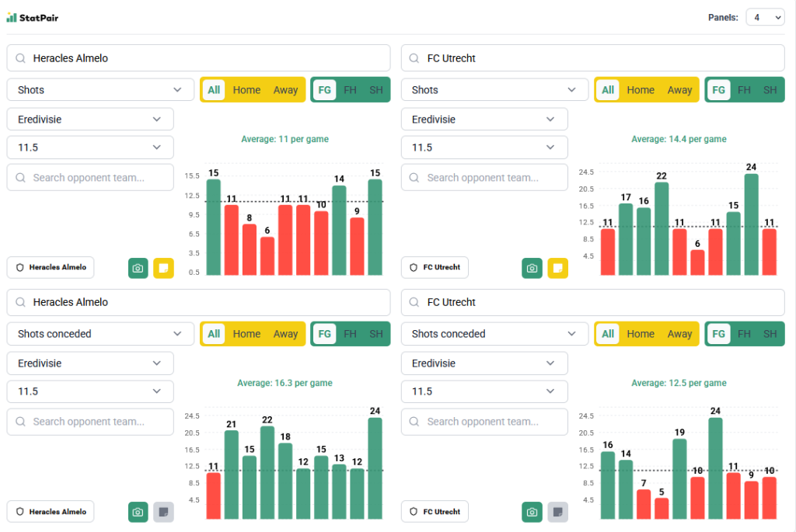Screen dimensions: 796x532
Task: Expand Eredivisie league dropdown in Utrecht top panel
Action: point(484,120)
